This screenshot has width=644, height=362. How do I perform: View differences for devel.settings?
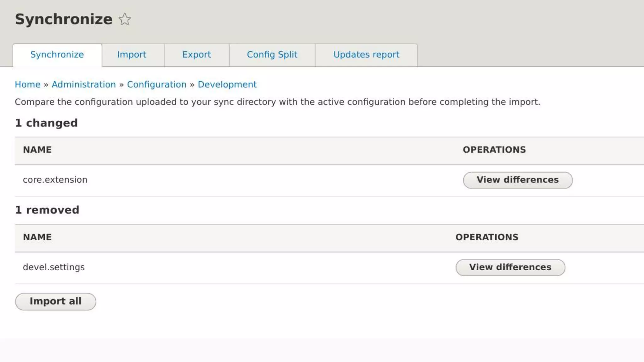[x=510, y=267]
